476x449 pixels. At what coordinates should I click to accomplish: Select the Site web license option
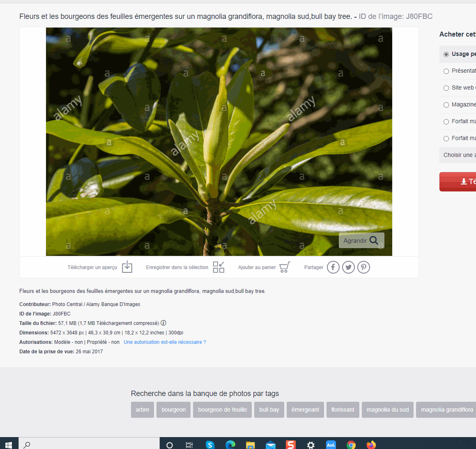coord(446,88)
